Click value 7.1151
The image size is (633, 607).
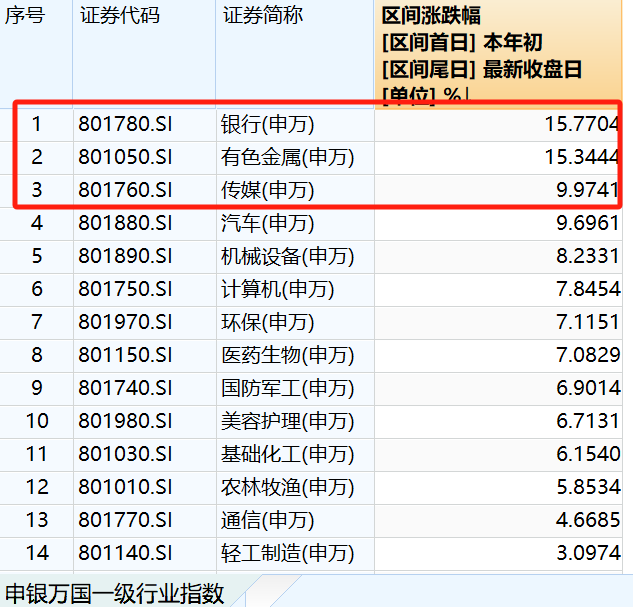click(x=587, y=322)
